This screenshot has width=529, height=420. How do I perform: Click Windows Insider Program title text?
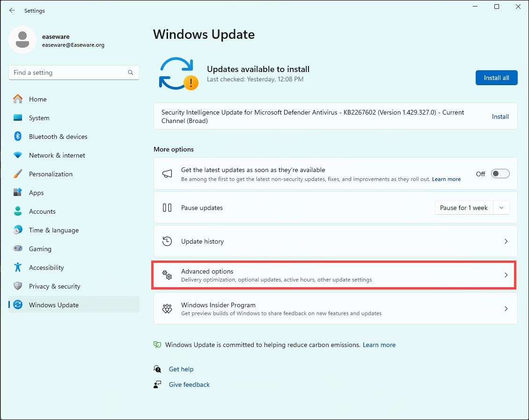pos(218,305)
